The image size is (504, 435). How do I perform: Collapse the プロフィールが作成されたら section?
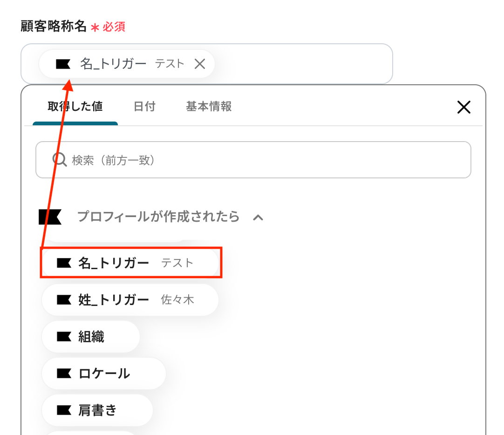(x=258, y=217)
